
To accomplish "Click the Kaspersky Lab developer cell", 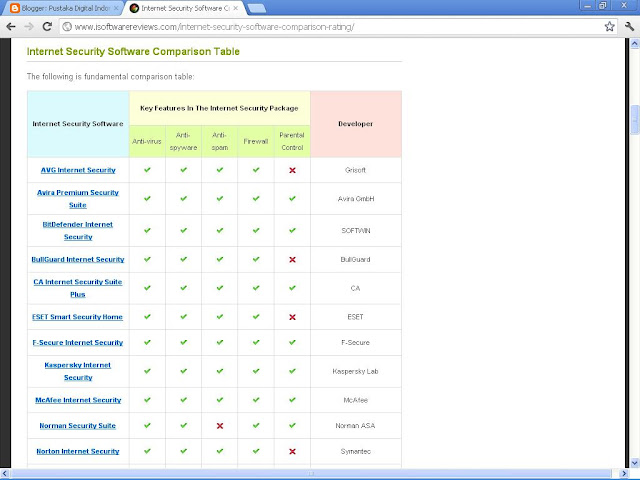I will [x=356, y=371].
